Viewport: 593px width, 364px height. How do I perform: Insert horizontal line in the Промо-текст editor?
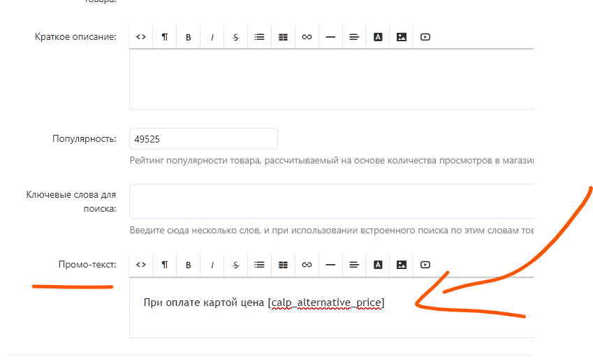[330, 265]
